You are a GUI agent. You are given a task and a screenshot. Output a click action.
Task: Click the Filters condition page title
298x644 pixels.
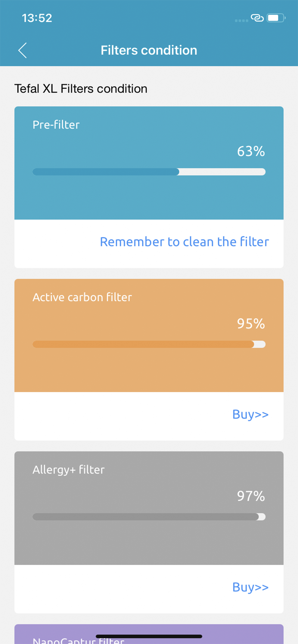click(149, 50)
